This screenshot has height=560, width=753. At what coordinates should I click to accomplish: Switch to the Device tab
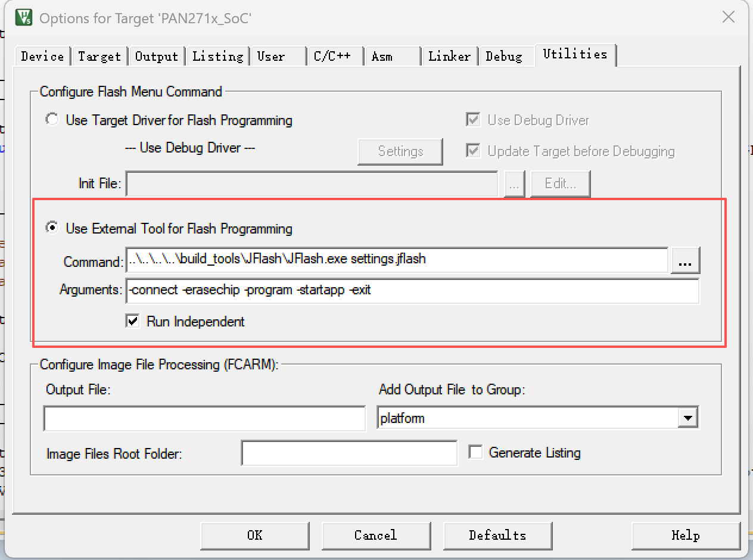[42, 57]
